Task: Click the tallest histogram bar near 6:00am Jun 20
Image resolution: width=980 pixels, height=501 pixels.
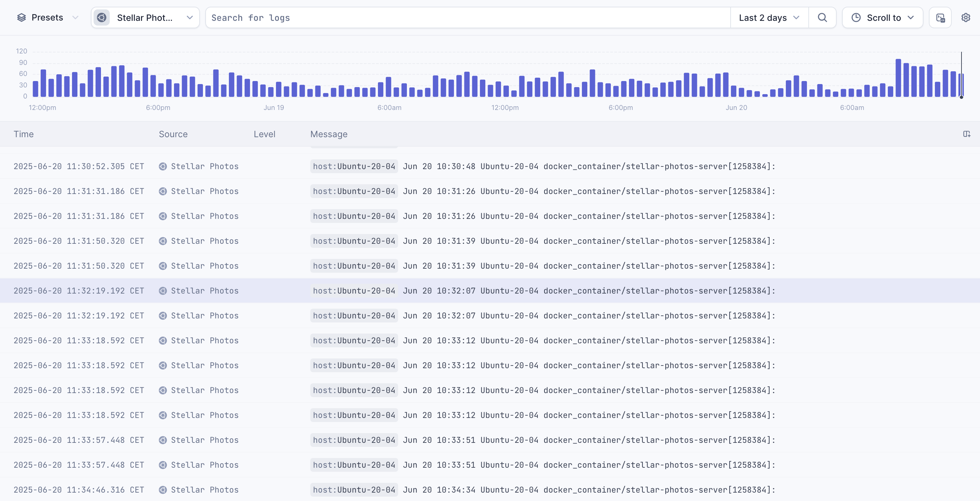Action: click(x=898, y=78)
